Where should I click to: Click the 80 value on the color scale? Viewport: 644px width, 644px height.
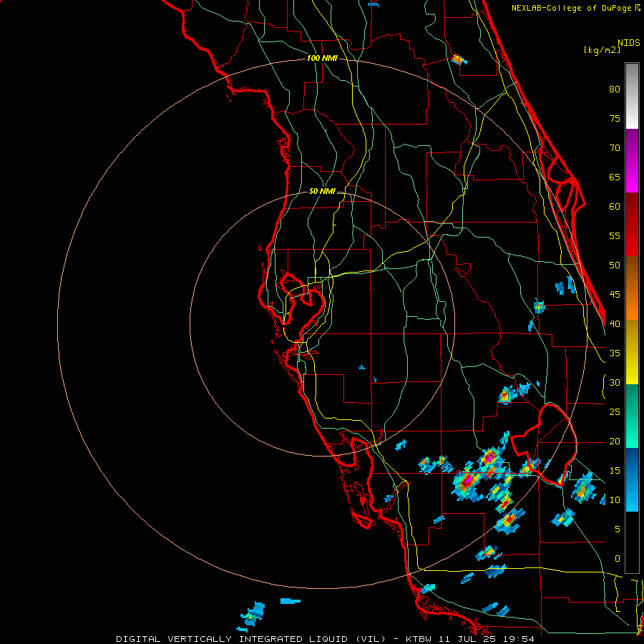click(x=615, y=89)
